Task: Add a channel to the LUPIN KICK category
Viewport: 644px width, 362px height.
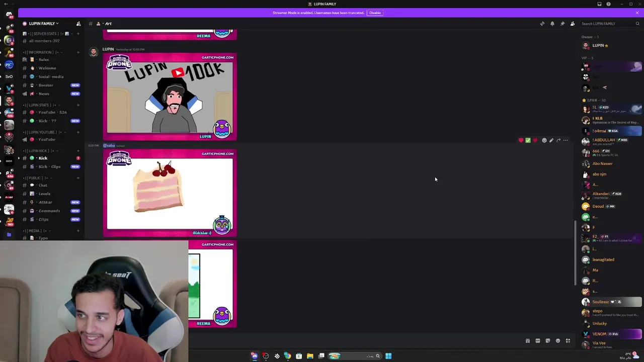Action: [78, 151]
